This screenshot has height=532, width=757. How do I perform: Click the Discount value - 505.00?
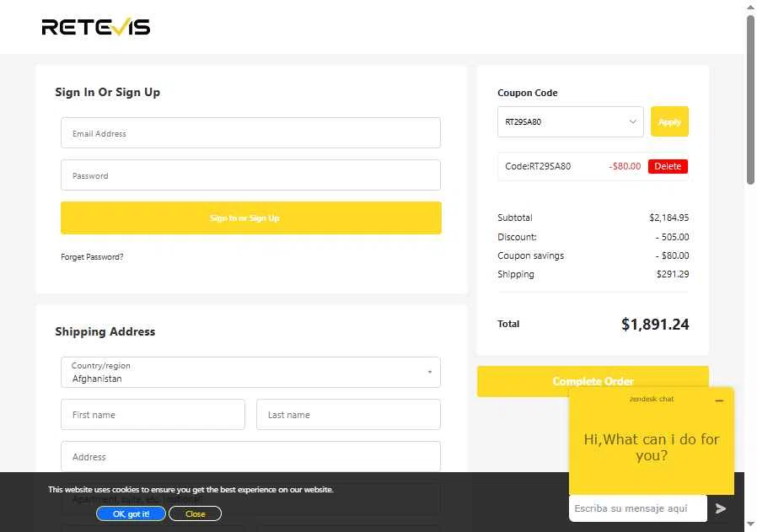point(672,237)
